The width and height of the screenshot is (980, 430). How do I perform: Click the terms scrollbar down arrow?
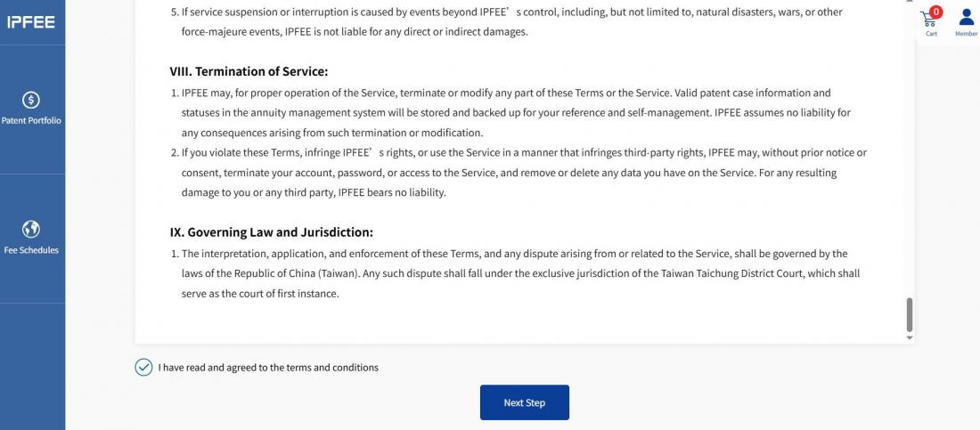[909, 338]
